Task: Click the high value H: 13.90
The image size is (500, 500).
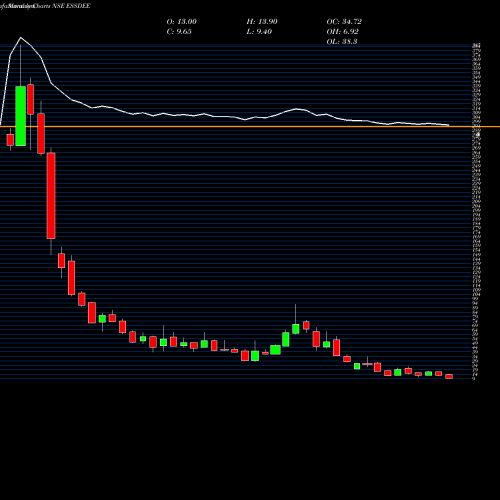Action: (x=262, y=22)
